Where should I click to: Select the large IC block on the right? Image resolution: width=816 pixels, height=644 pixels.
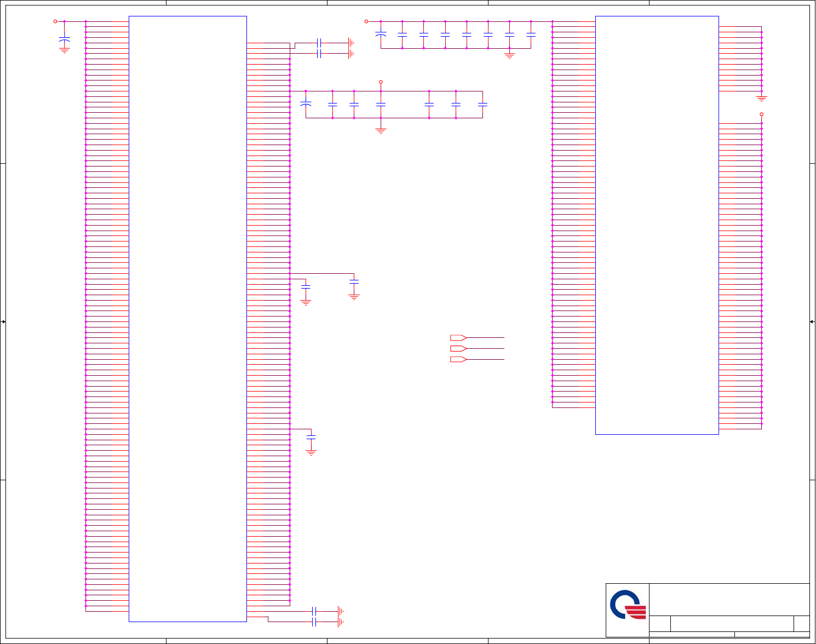point(657,225)
